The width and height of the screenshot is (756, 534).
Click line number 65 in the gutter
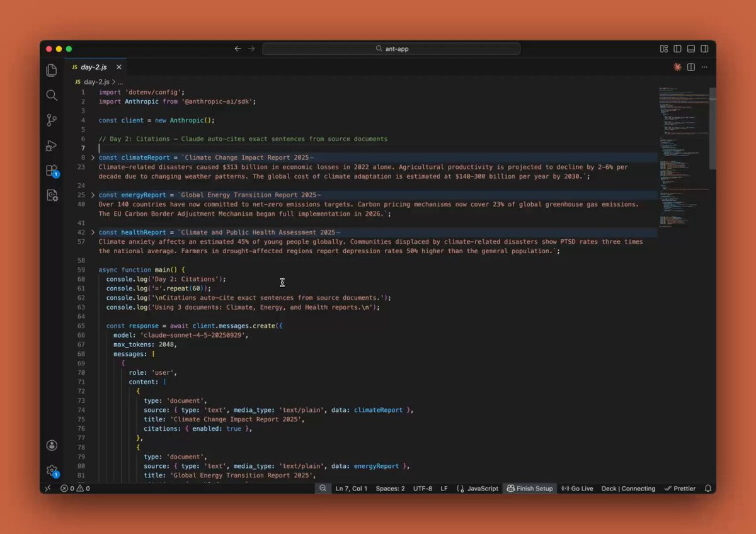click(81, 326)
